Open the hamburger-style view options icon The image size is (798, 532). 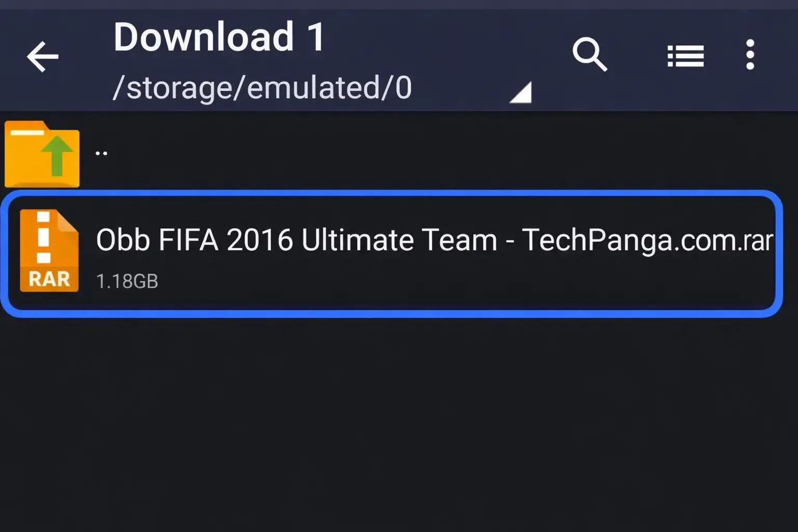tap(685, 55)
